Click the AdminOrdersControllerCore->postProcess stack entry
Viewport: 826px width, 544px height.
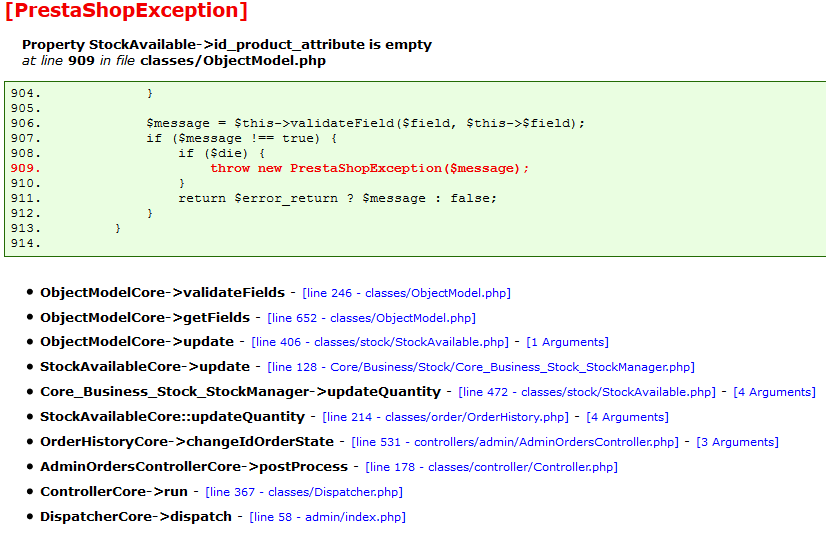click(x=194, y=467)
